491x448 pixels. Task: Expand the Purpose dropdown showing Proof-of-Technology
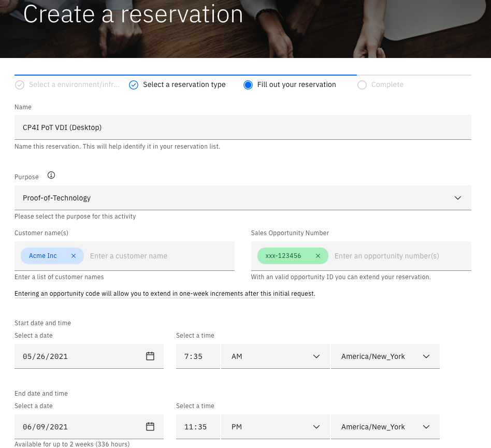pyautogui.click(x=243, y=198)
